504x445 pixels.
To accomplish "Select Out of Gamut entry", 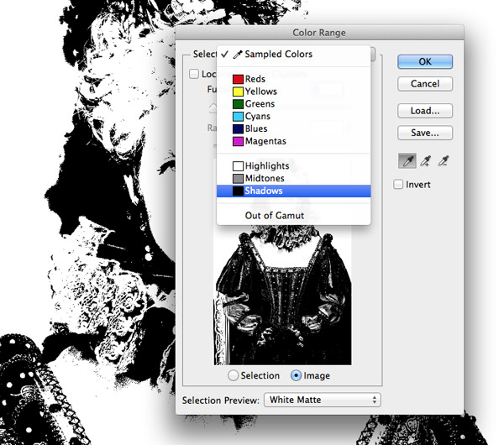I will (274, 216).
